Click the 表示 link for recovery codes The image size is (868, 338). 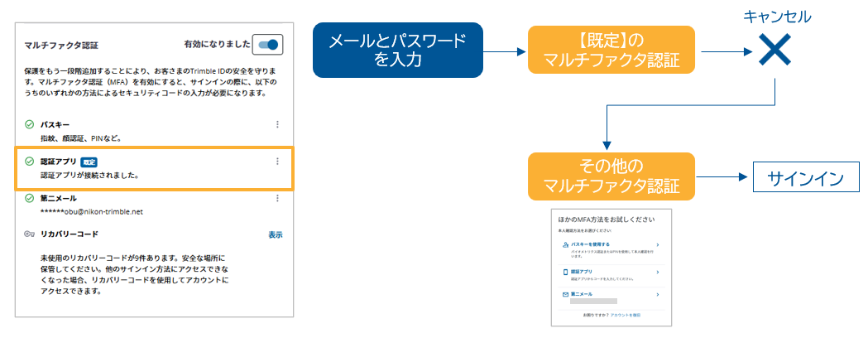[x=275, y=234]
